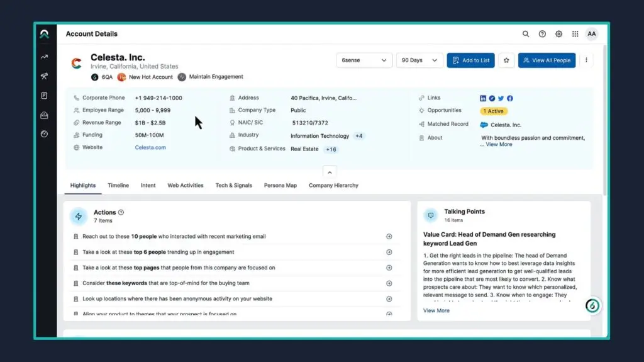644x362 pixels.
Task: Open the apps grid icon
Action: pyautogui.click(x=575, y=34)
